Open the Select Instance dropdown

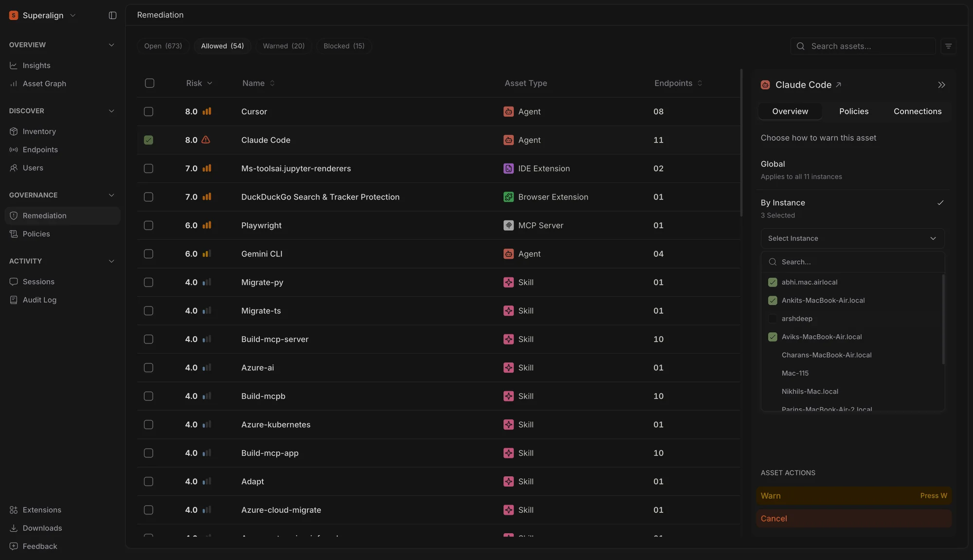[852, 238]
